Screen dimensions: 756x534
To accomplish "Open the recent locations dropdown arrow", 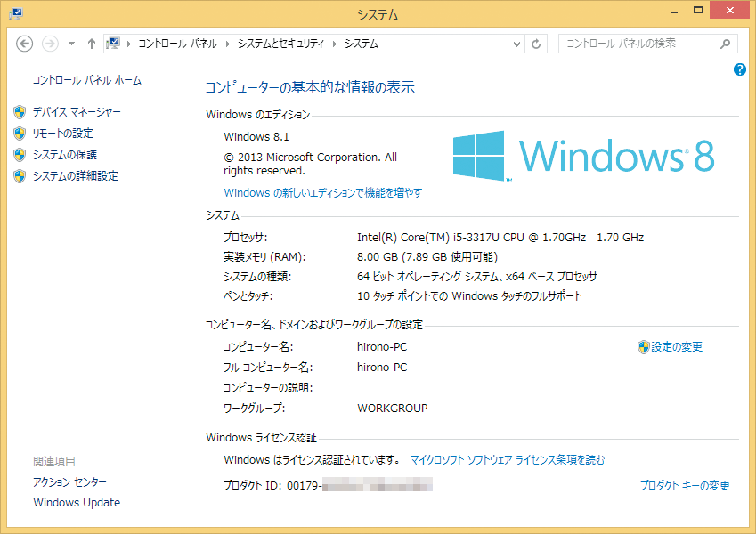I will pyautogui.click(x=71, y=44).
